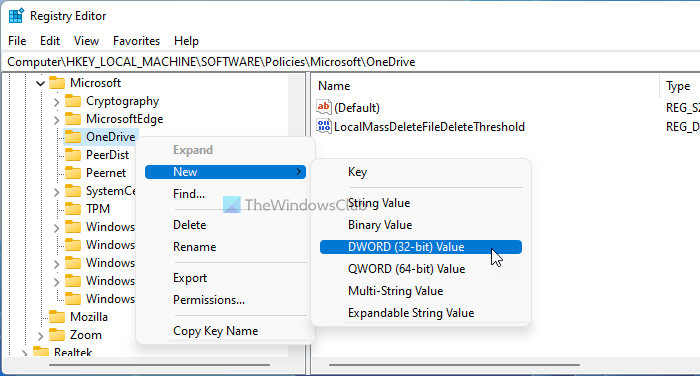Select the Microsoft key label
Viewport: 700px width, 376px height.
pyautogui.click(x=96, y=83)
